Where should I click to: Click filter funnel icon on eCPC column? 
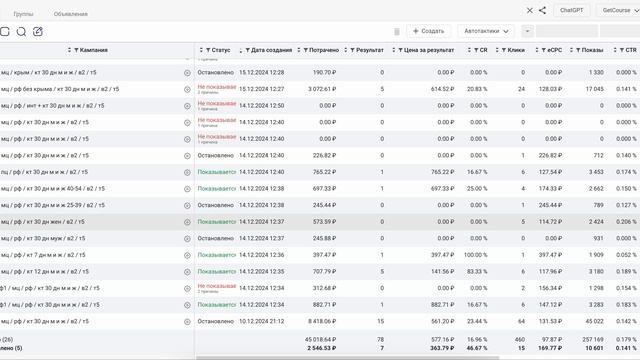[x=544, y=50]
